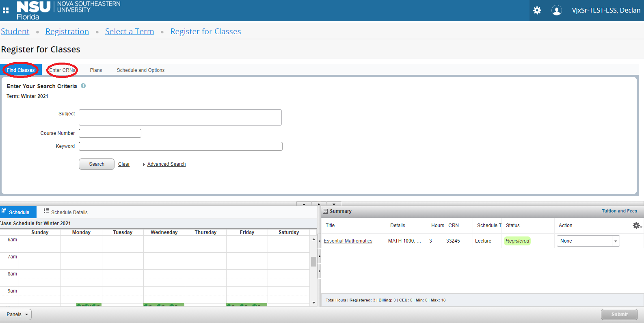Click the Submit button

619,314
